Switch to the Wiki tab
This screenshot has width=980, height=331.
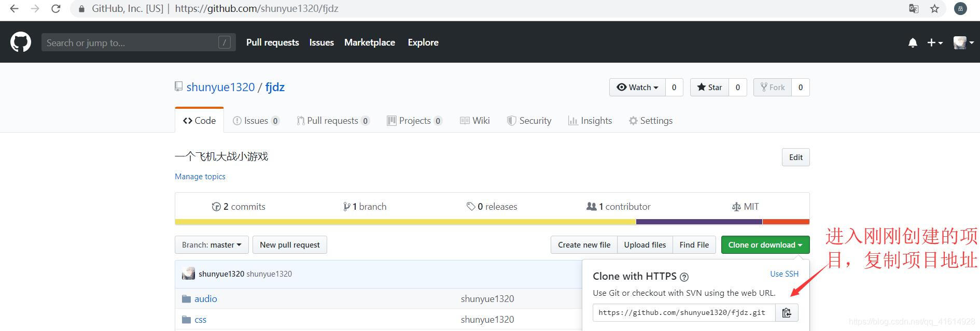point(475,121)
